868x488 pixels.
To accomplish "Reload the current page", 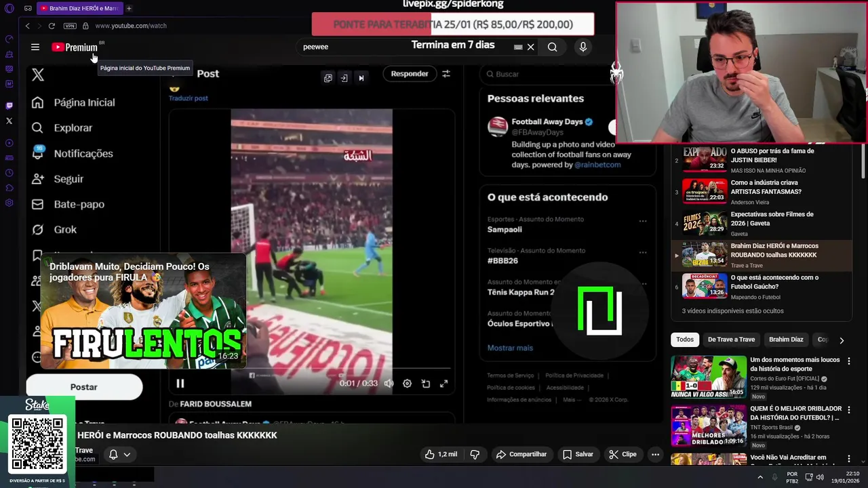I will [52, 26].
